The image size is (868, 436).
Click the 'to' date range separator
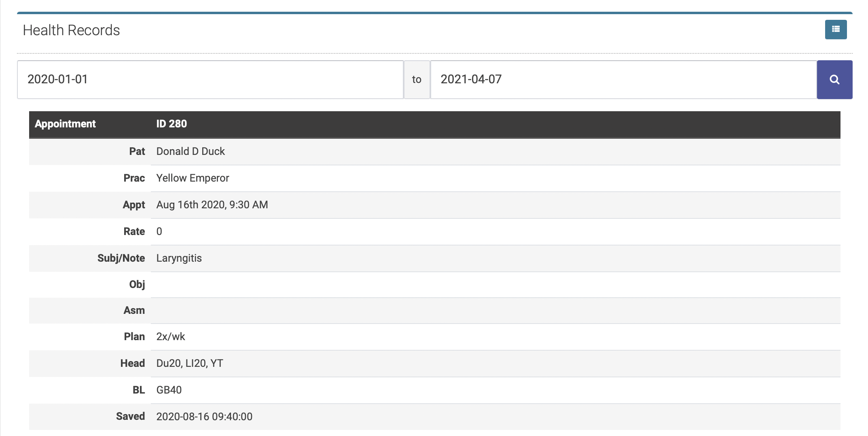coord(417,80)
